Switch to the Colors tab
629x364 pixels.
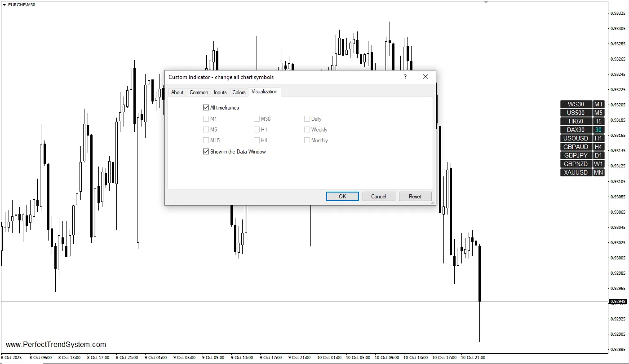pos(239,92)
